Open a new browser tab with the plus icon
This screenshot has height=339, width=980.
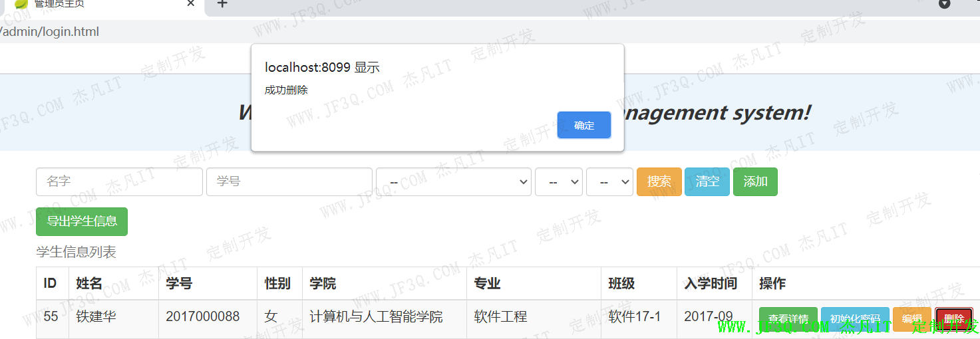[222, 4]
